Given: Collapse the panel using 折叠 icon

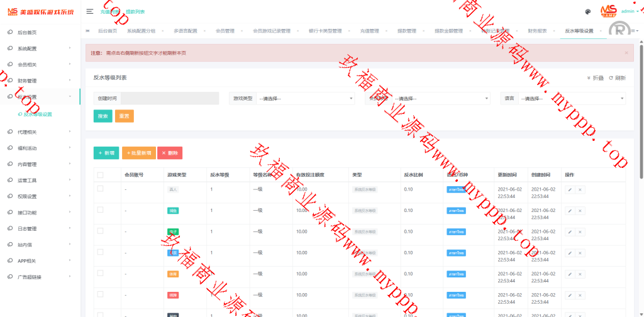Looking at the screenshot, I should pyautogui.click(x=595, y=78).
